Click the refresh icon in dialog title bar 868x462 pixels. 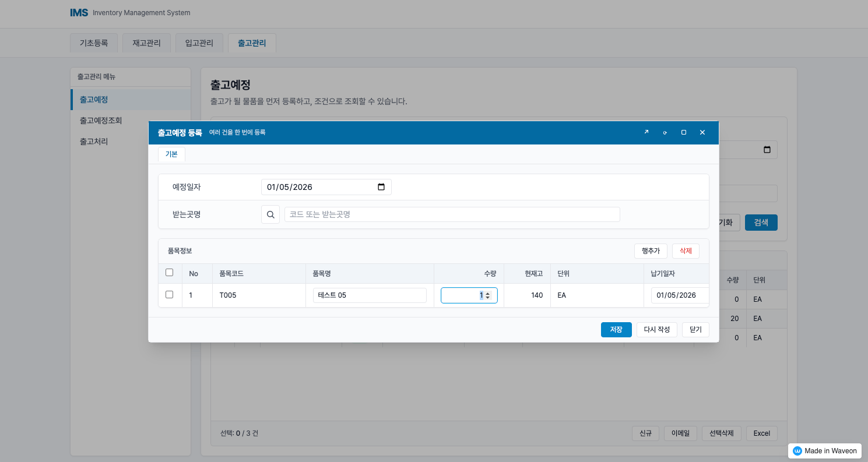665,132
